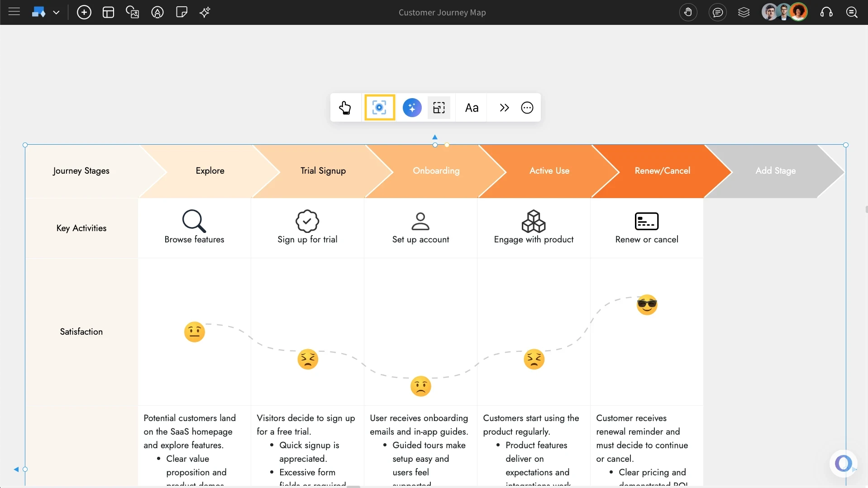This screenshot has width=868, height=488.
Task: Open the more options ellipsis menu
Action: pyautogui.click(x=526, y=108)
